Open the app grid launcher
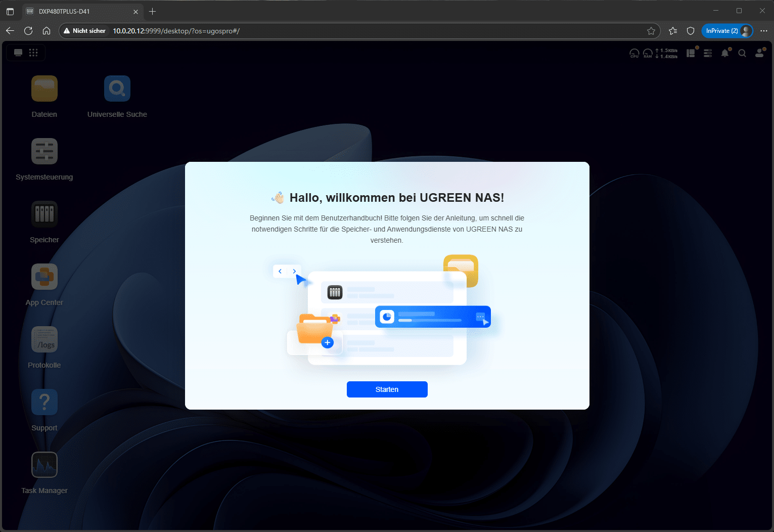 (x=33, y=53)
